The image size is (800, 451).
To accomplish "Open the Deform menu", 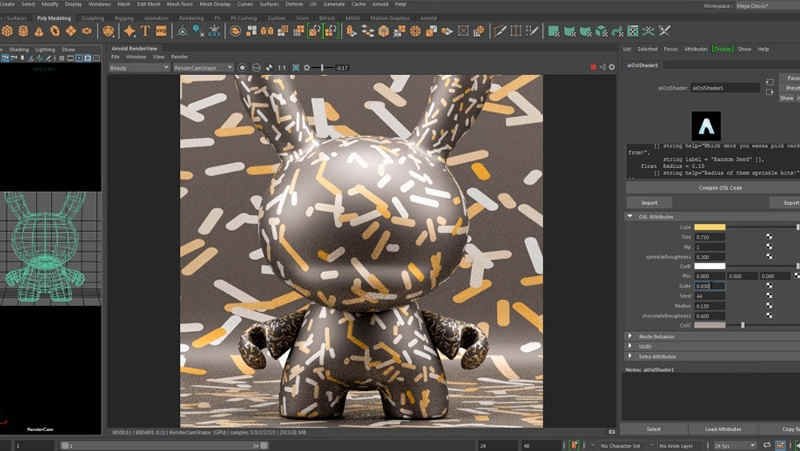I will [x=294, y=4].
